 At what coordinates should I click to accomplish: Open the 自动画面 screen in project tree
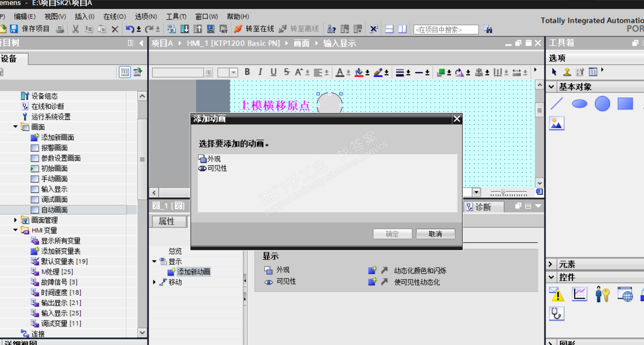coord(54,210)
